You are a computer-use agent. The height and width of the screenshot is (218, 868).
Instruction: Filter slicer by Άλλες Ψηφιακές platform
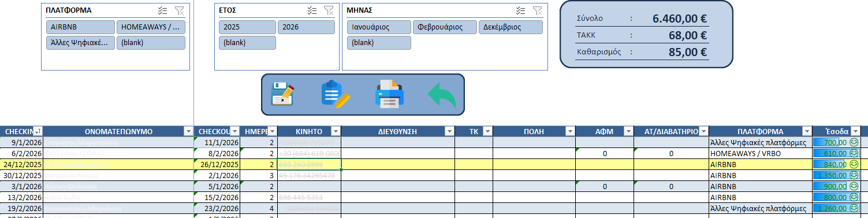pyautogui.click(x=80, y=43)
